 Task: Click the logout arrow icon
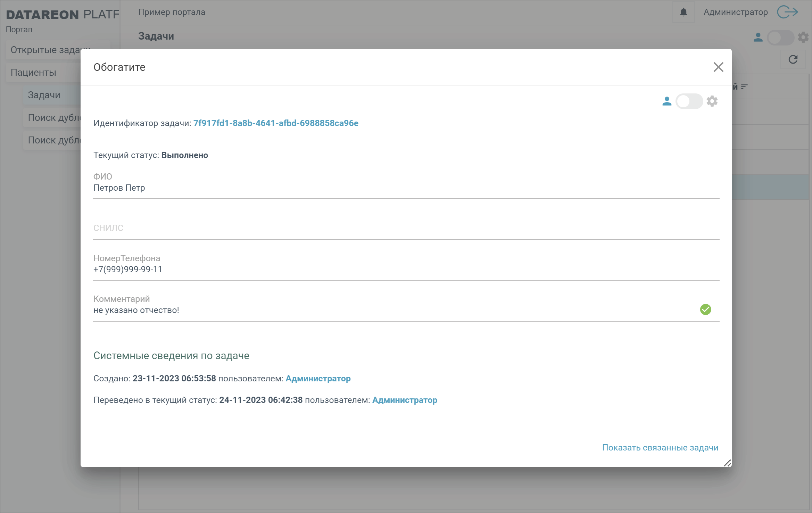pyautogui.click(x=787, y=12)
